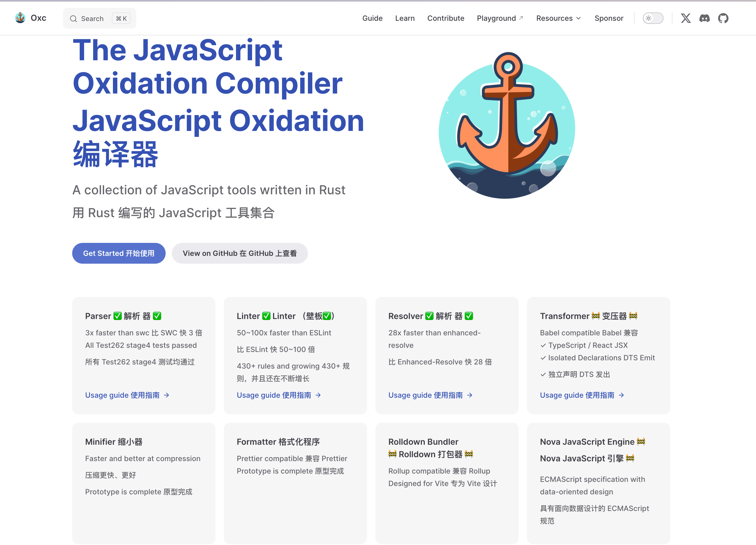
Task: Click the arrow next to Transformer Usage guide
Action: [621, 395]
